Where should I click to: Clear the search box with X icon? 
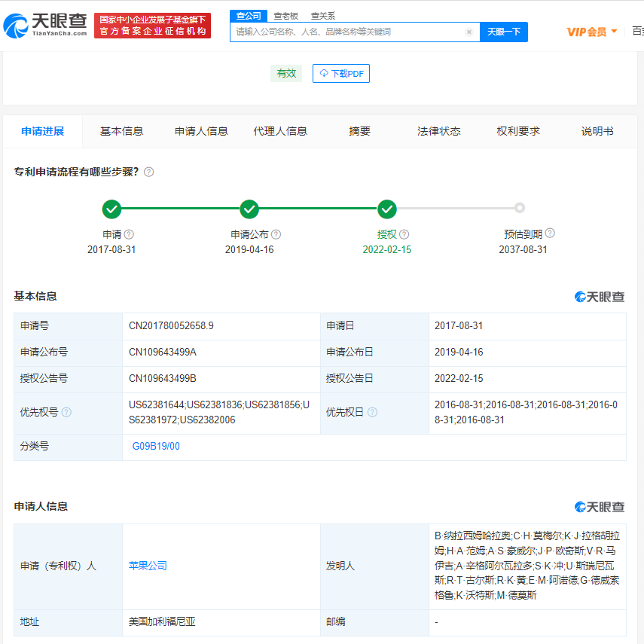coord(469,32)
